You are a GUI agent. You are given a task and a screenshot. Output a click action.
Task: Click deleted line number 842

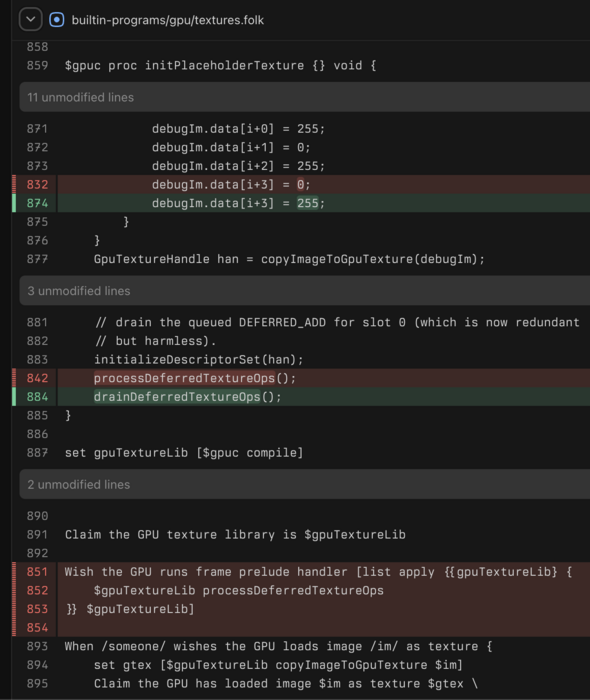tap(37, 378)
